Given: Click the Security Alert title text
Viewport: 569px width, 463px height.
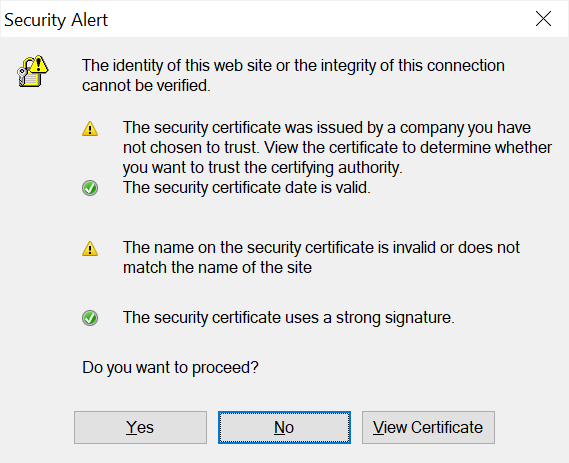Looking at the screenshot, I should click(x=56, y=20).
